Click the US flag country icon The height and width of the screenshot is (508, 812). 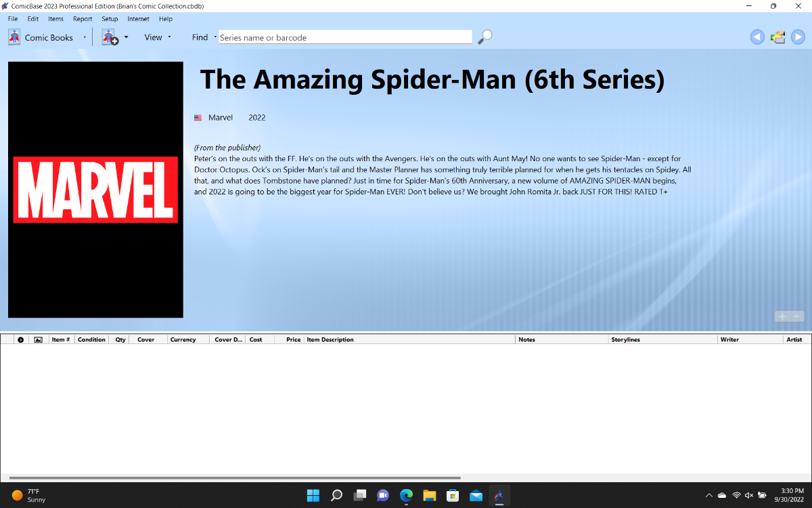pyautogui.click(x=198, y=118)
